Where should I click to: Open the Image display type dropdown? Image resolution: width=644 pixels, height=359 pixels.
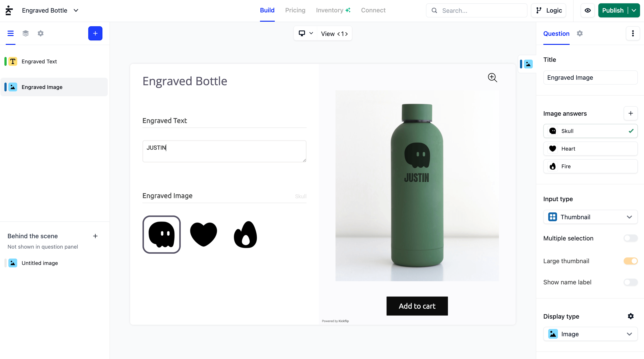pyautogui.click(x=590, y=334)
